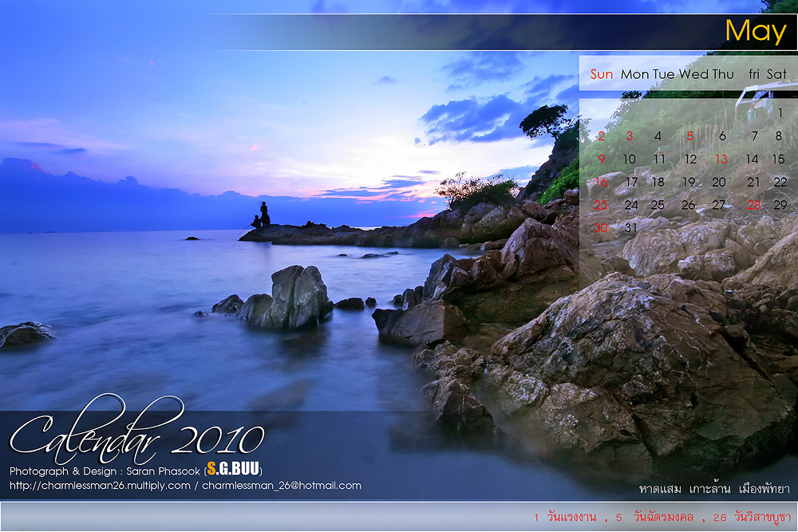Select the "Wed" weekday header
Screen dimensions: 798x532
tap(693, 74)
